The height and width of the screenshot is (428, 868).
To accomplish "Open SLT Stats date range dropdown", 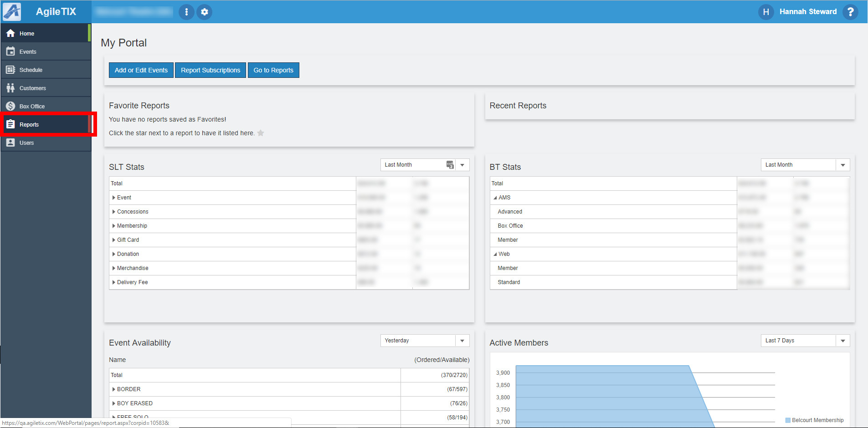I will pos(462,165).
